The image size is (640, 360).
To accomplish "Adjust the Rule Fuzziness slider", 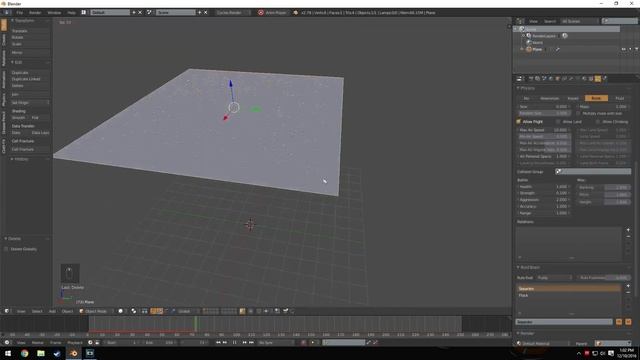I will pos(604,278).
